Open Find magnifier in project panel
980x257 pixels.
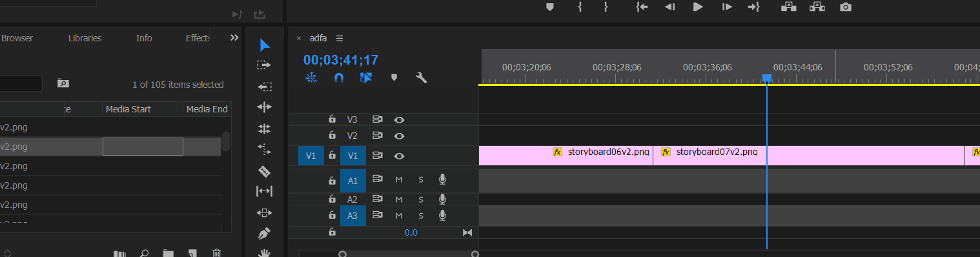click(145, 253)
